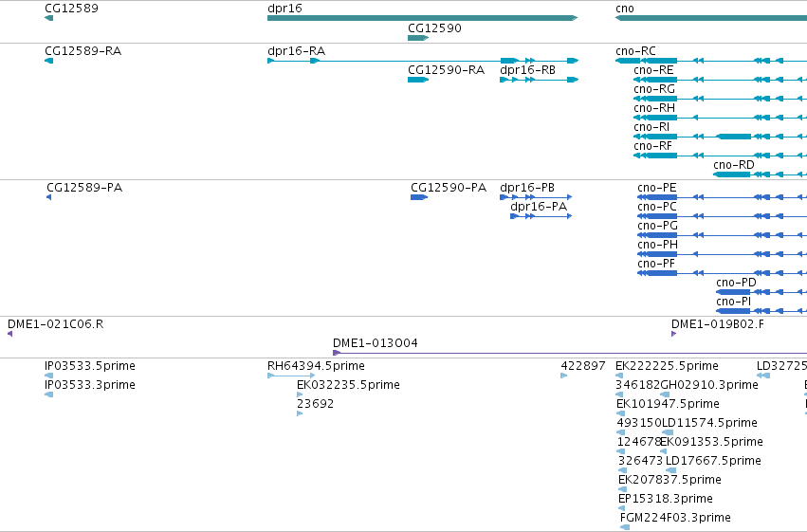Click the dpr16-RA transcript label
This screenshot has width=807, height=532.
pyautogui.click(x=297, y=51)
